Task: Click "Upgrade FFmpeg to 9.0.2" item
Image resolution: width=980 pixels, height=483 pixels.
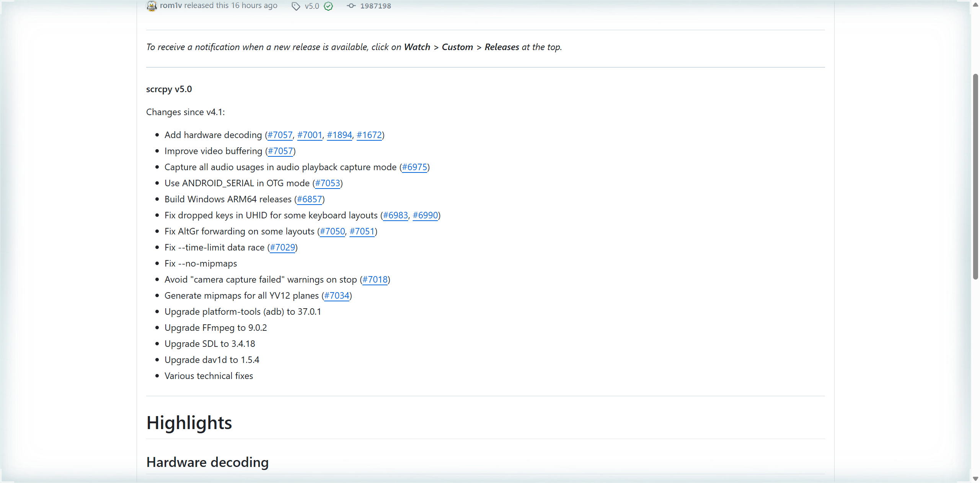Action: pos(215,328)
